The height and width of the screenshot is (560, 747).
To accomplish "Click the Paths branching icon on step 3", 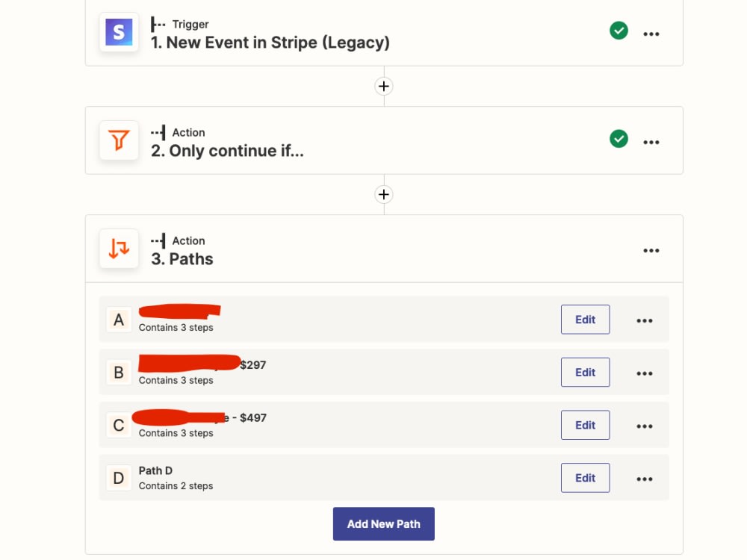I will tap(119, 249).
